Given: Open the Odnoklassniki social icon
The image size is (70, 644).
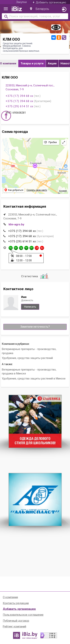Looking at the screenshot, I should click(59, 37).
